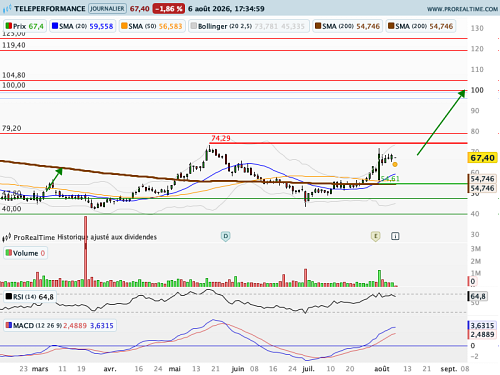Click the D dividend marker on chart
The image size is (500, 375).
pos(226,236)
